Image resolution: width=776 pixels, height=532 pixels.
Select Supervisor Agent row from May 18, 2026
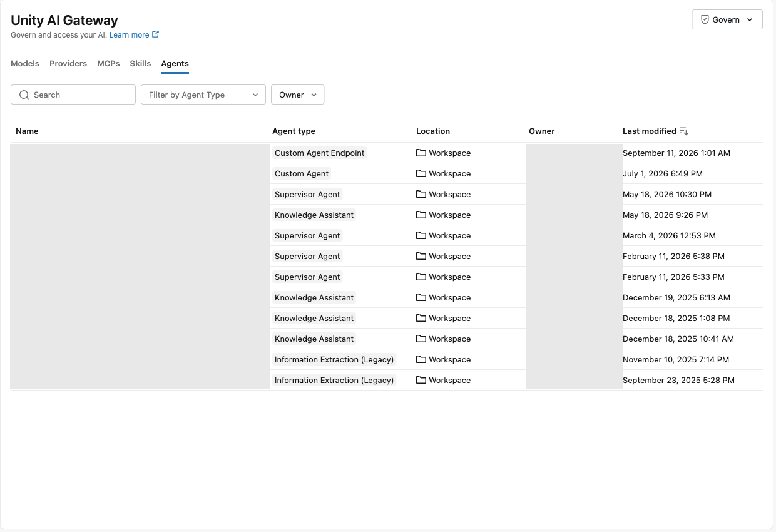(386, 194)
